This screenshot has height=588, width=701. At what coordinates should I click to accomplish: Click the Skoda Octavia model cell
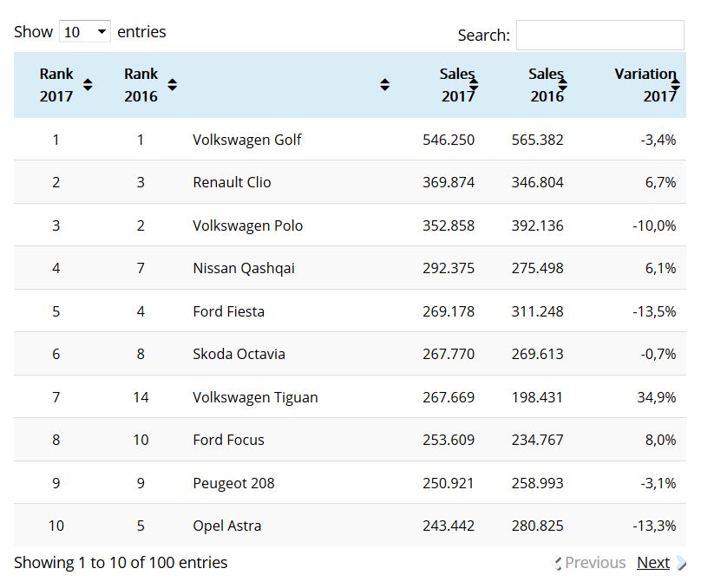pos(239,354)
